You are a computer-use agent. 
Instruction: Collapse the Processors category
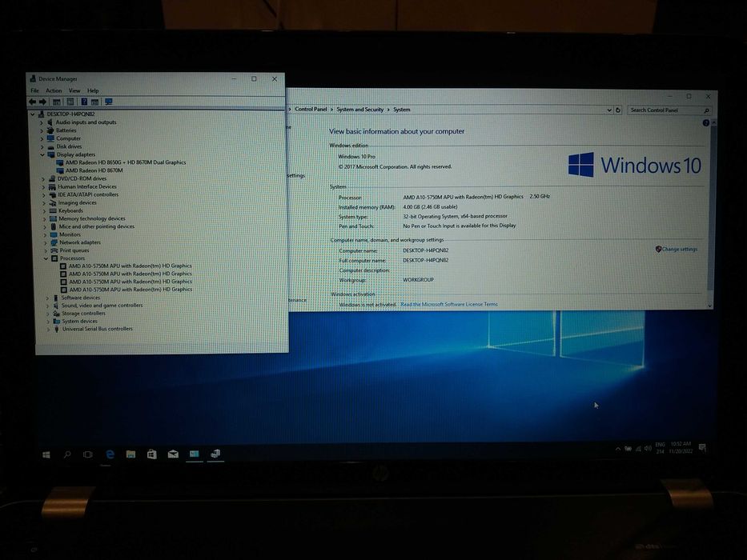click(46, 258)
